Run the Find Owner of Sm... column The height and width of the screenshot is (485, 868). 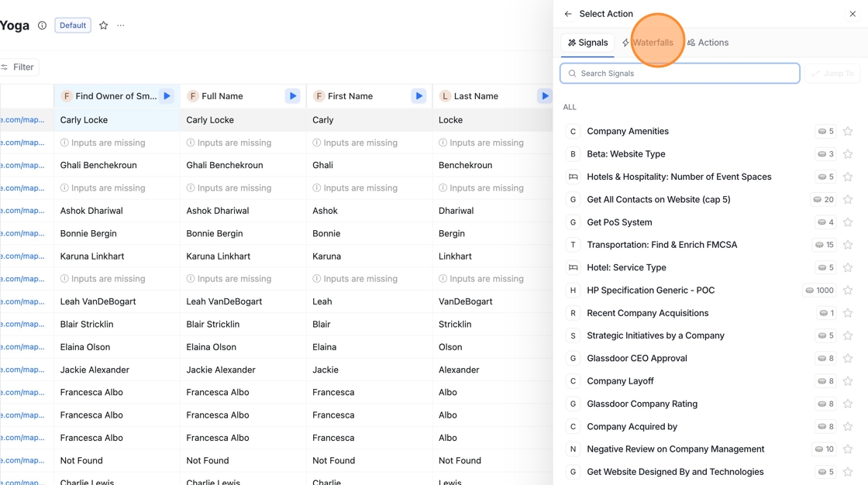pos(167,96)
